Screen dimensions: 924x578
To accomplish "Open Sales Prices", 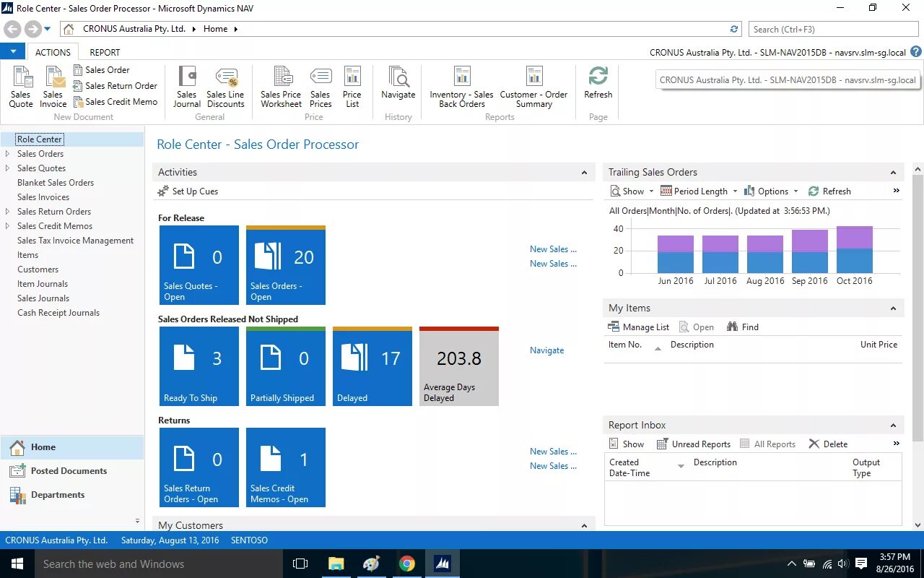I will pos(321,87).
